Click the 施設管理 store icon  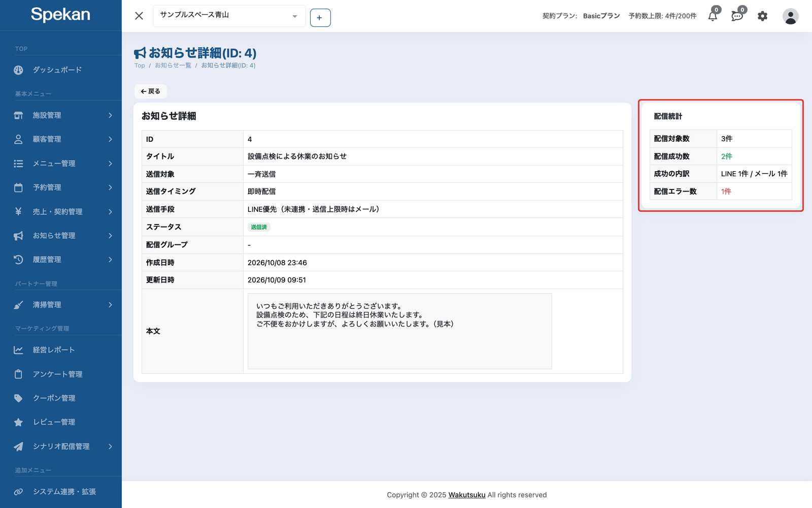coord(18,115)
